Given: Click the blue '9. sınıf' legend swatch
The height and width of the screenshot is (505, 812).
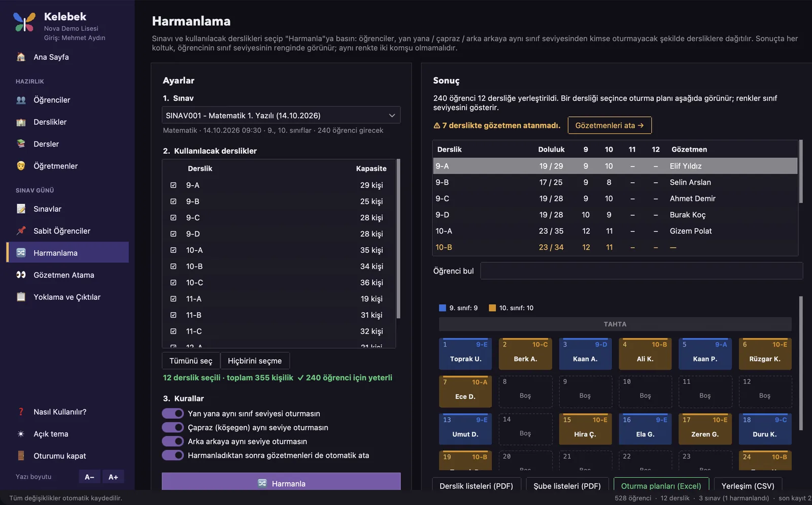Looking at the screenshot, I should pyautogui.click(x=443, y=308).
